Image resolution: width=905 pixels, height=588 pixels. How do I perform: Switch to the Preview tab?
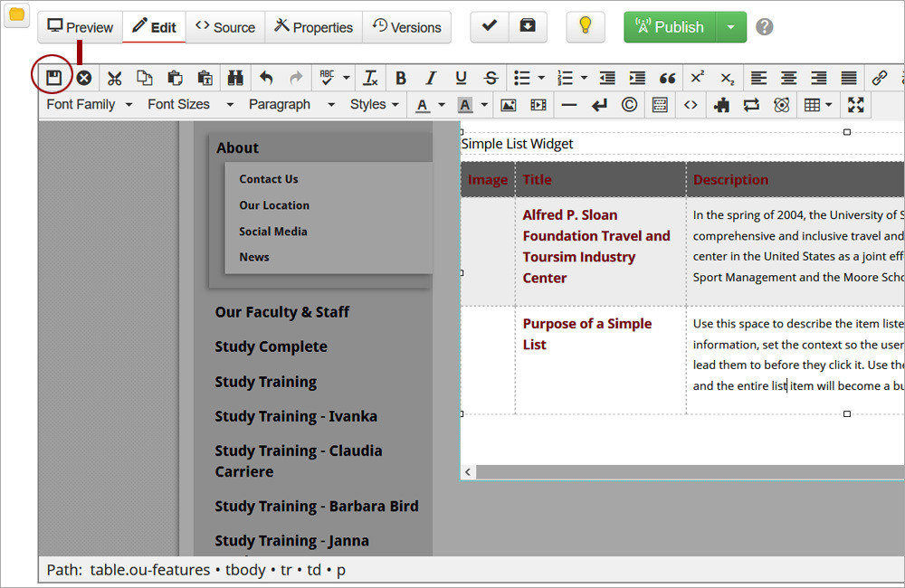click(80, 27)
